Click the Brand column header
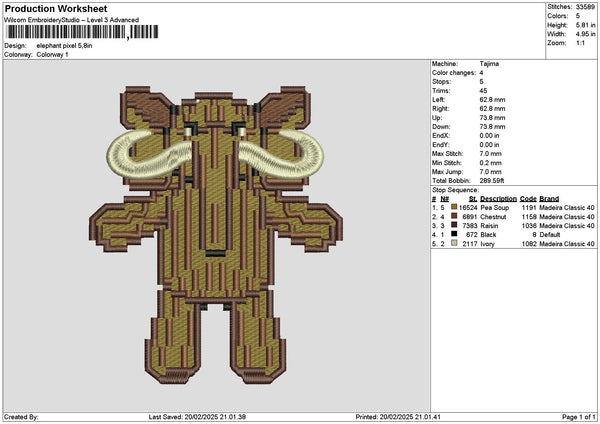Image resolution: width=600 pixels, height=424 pixels. pos(549,198)
